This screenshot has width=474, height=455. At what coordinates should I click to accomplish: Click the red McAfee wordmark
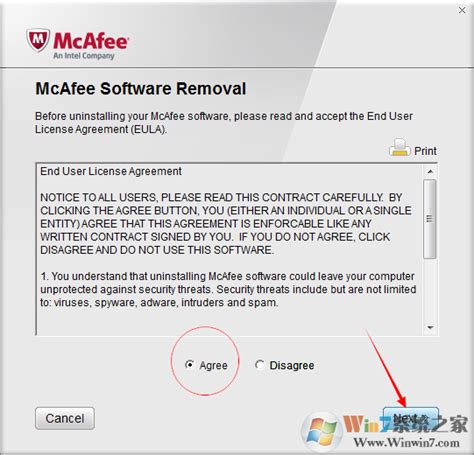pos(91,41)
